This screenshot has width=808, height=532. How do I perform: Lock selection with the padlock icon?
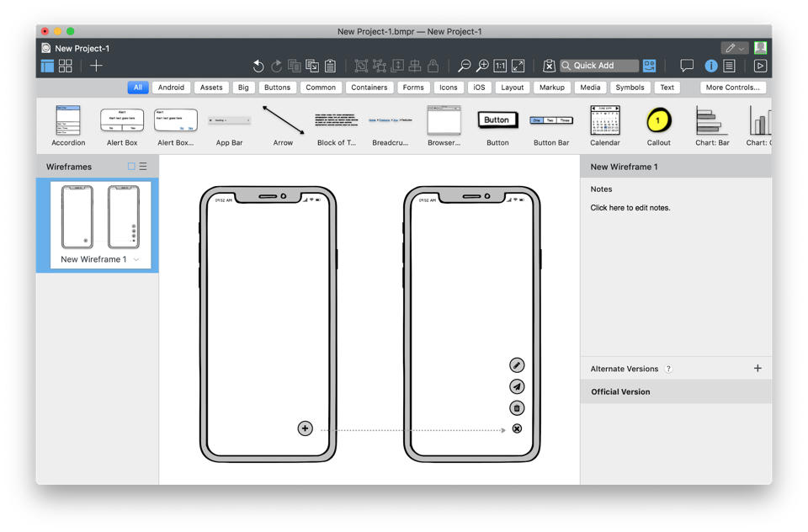click(433, 65)
